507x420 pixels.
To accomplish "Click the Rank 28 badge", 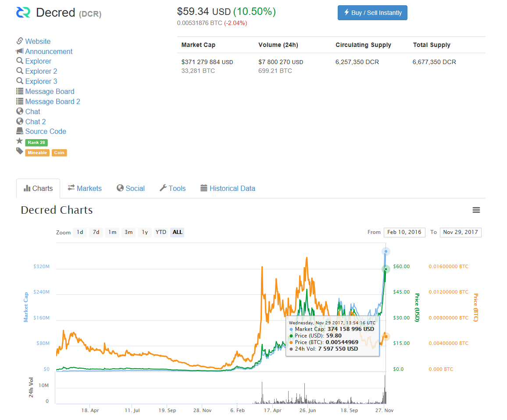I will (36, 142).
